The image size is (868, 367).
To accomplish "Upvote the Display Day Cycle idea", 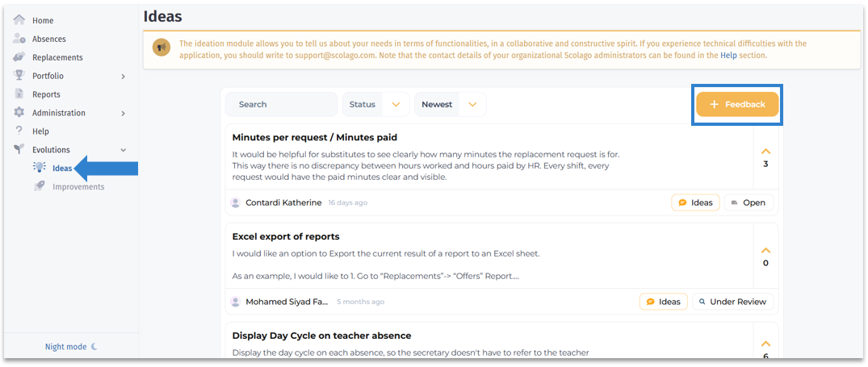I will (x=765, y=344).
